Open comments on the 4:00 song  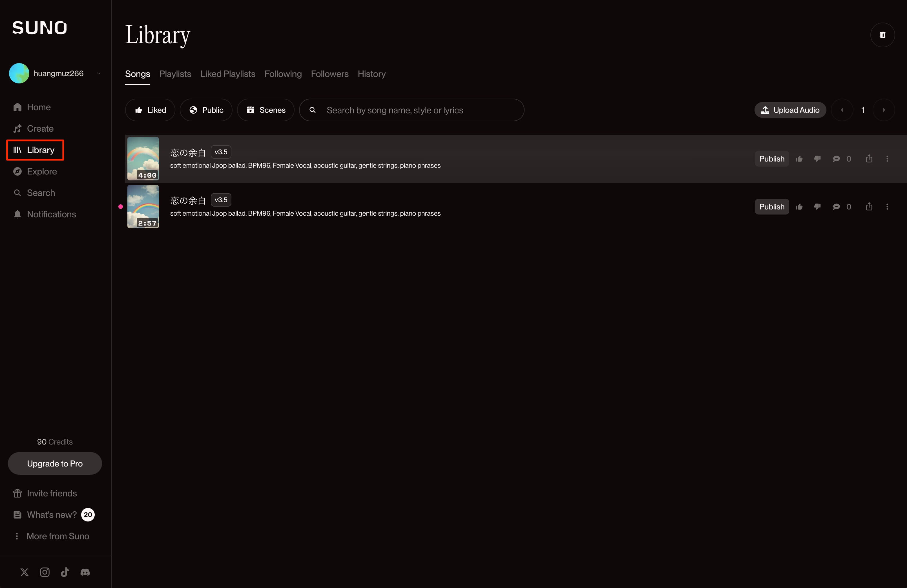click(x=836, y=159)
